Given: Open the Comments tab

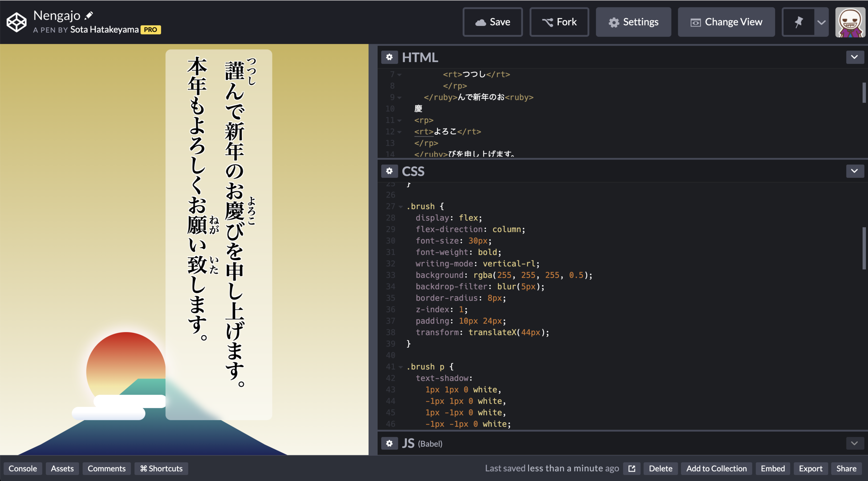Looking at the screenshot, I should point(106,469).
